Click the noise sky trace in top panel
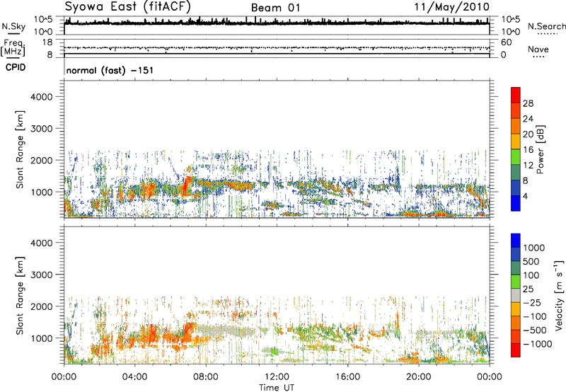Image resolution: width=566 pixels, height=392 pixels. 277,23
